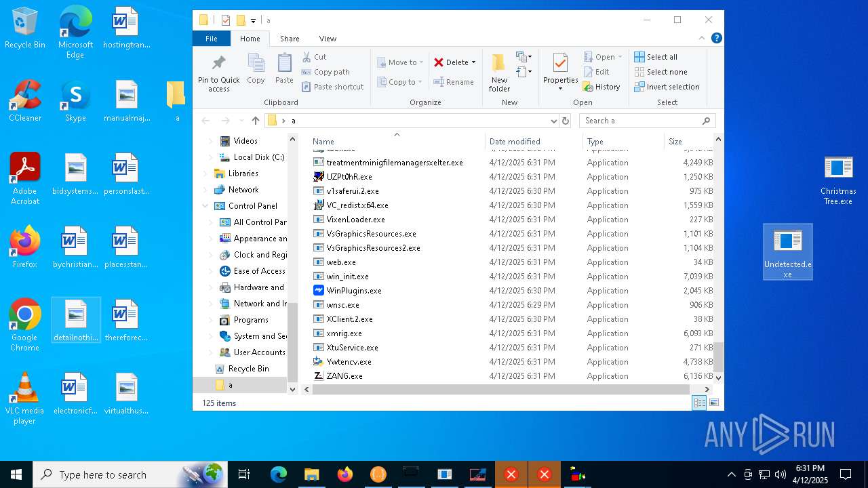Select Christmas Tree.exe desktop icon
This screenshot has height=488, width=868.
click(x=838, y=180)
